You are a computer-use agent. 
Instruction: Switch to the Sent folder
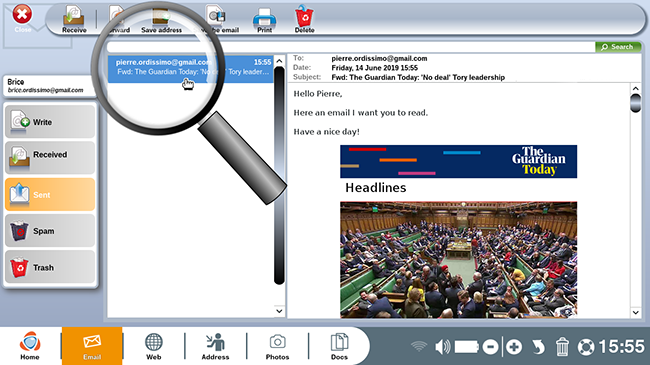[x=50, y=195]
